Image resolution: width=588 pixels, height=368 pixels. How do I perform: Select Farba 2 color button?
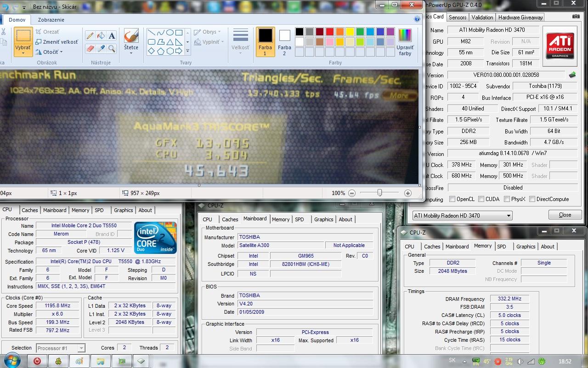point(284,42)
